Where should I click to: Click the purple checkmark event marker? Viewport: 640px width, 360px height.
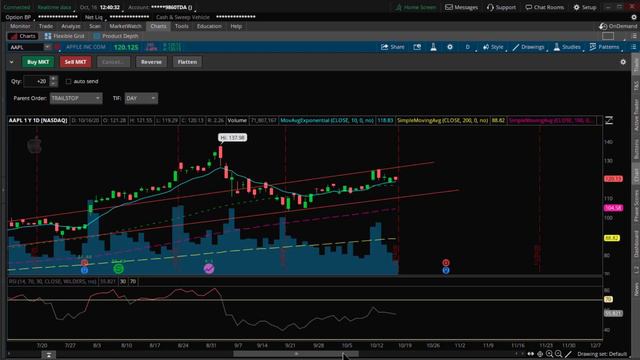point(209,269)
